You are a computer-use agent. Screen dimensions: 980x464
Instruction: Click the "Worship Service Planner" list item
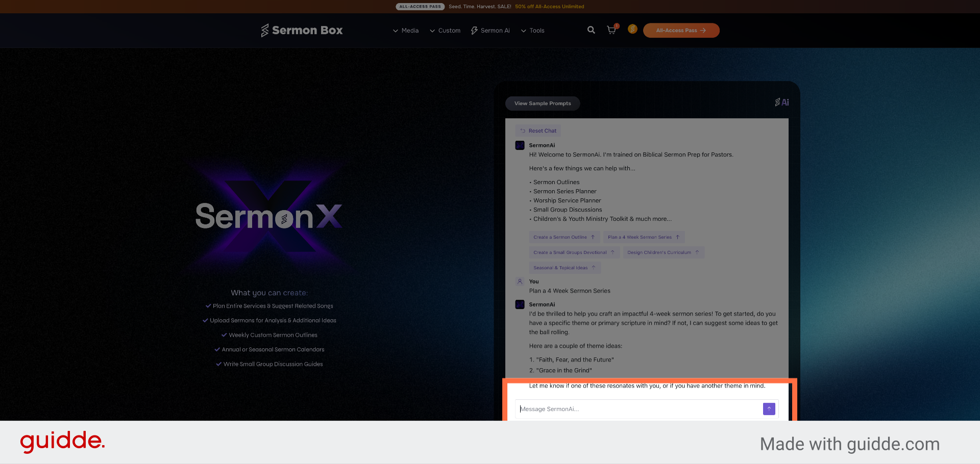[x=567, y=201]
